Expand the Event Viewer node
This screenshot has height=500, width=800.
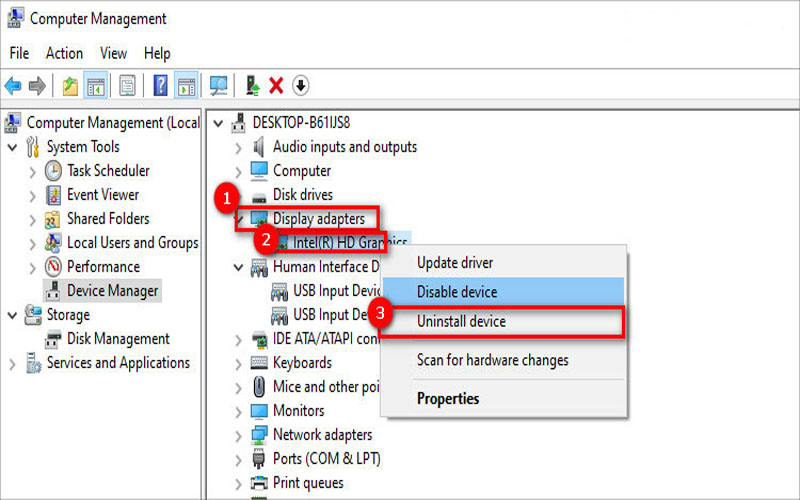tap(33, 196)
